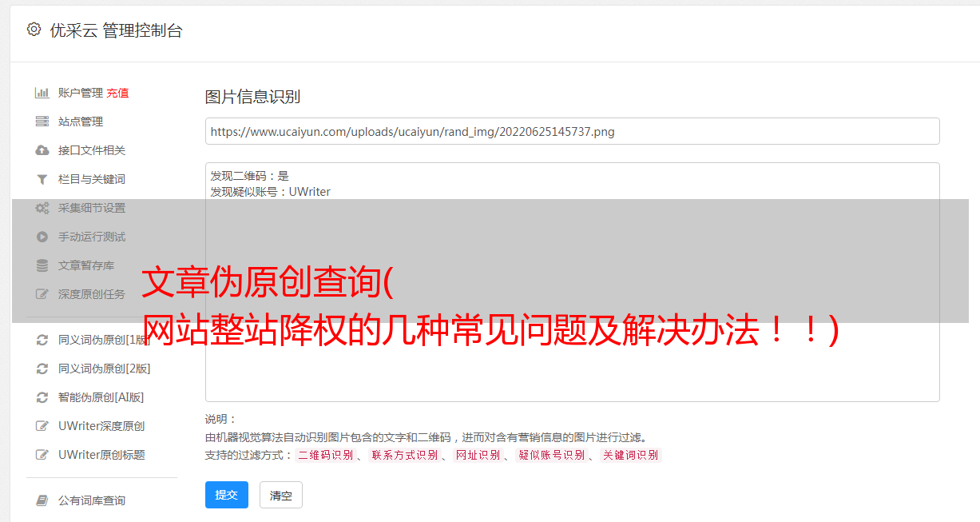This screenshot has height=522, width=980.
Task: Click the 发现二维码：是 result line
Action: click(249, 176)
